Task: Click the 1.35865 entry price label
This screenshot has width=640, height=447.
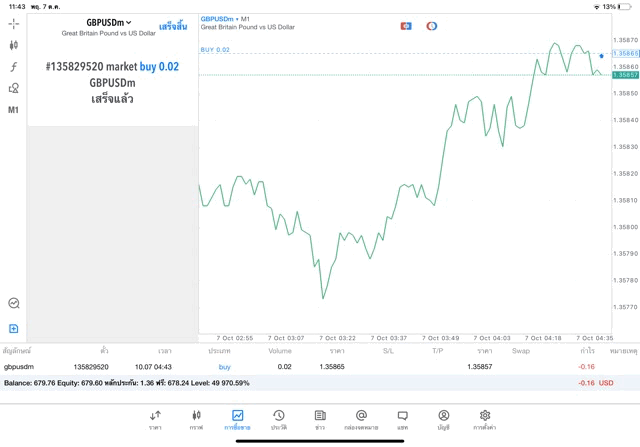Action: 626,53
